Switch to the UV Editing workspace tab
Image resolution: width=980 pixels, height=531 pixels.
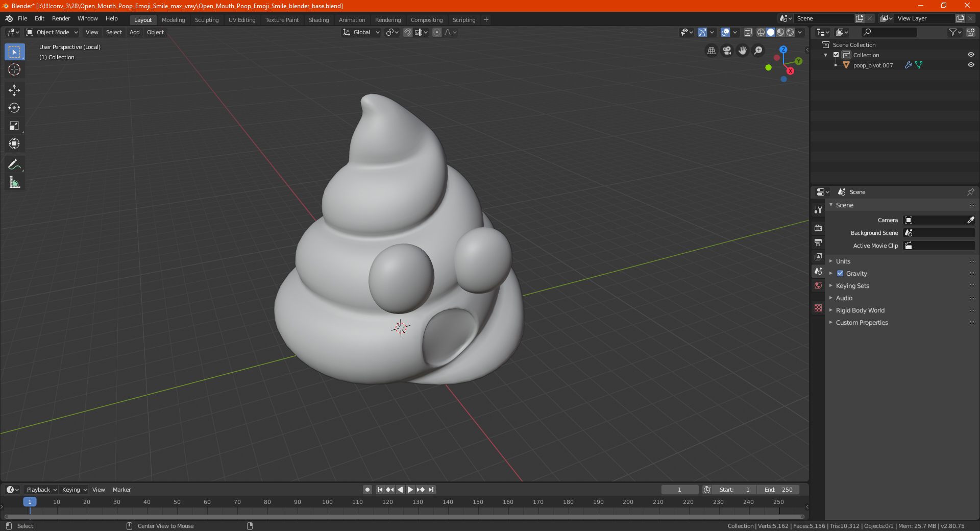pyautogui.click(x=242, y=20)
